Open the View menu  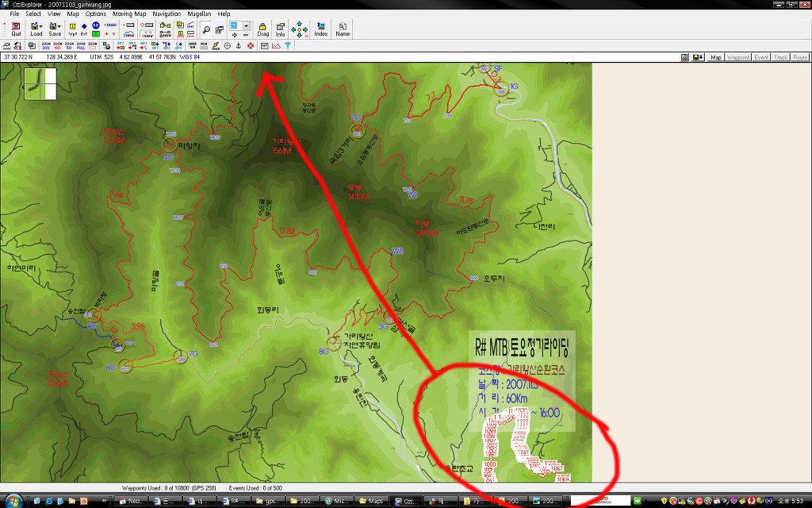[54, 14]
